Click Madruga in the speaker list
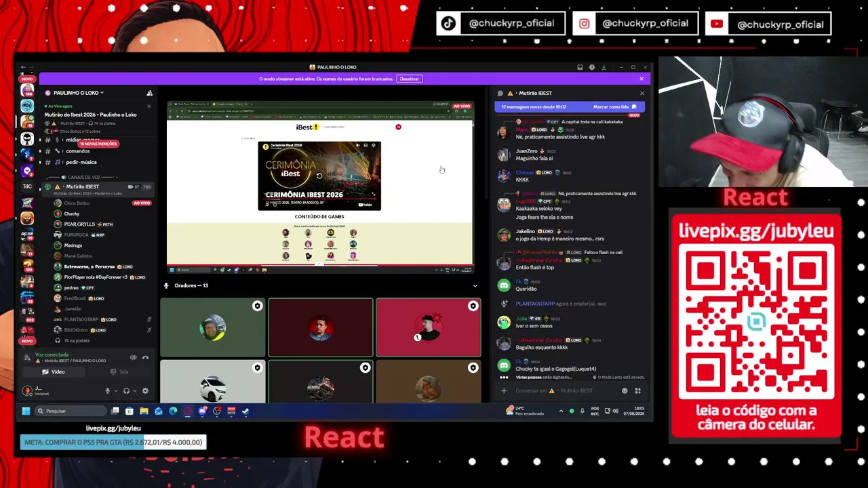 [73, 245]
